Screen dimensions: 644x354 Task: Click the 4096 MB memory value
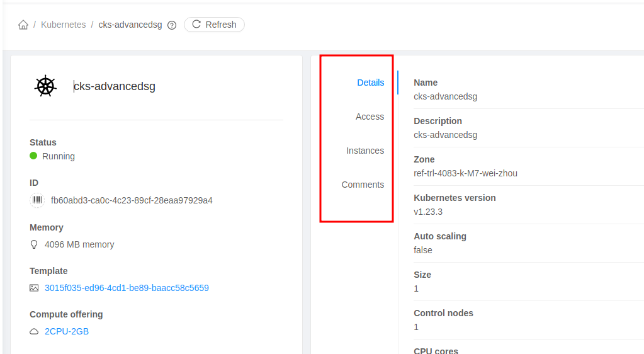[79, 244]
